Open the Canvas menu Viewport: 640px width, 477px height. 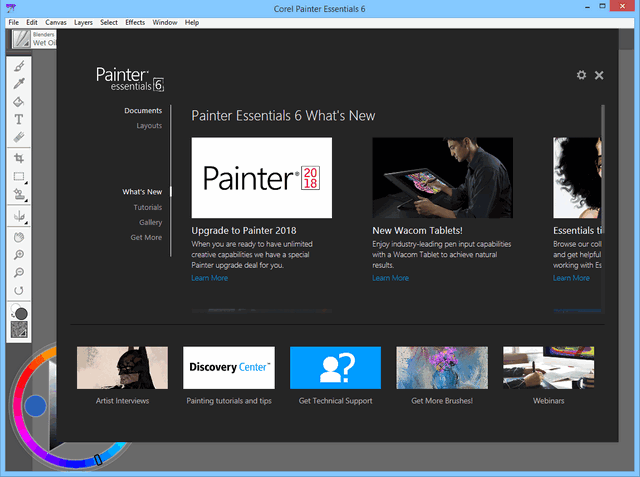click(x=56, y=22)
